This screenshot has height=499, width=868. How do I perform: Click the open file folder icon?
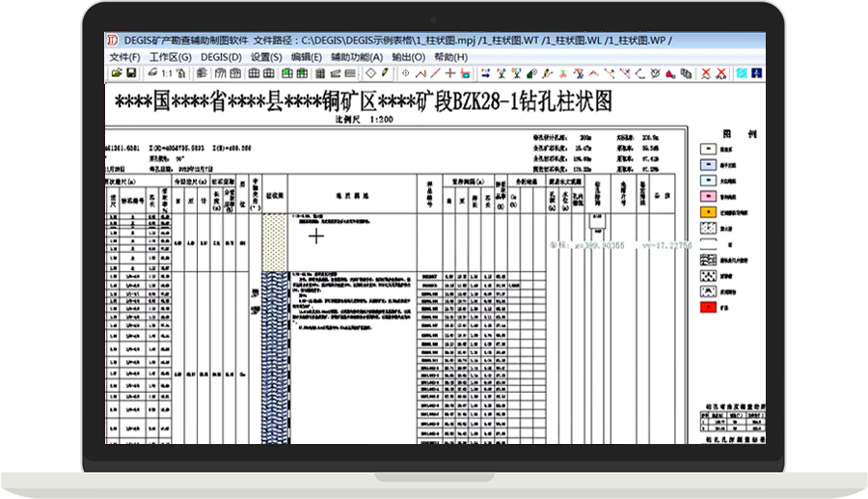click(116, 73)
